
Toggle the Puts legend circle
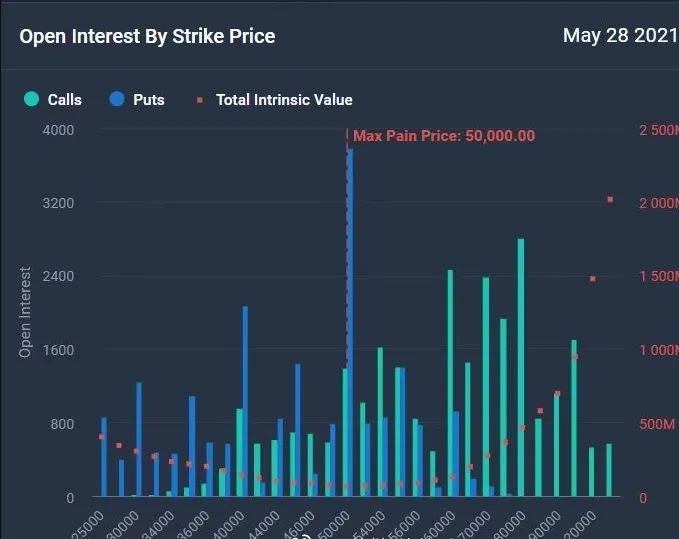point(117,99)
